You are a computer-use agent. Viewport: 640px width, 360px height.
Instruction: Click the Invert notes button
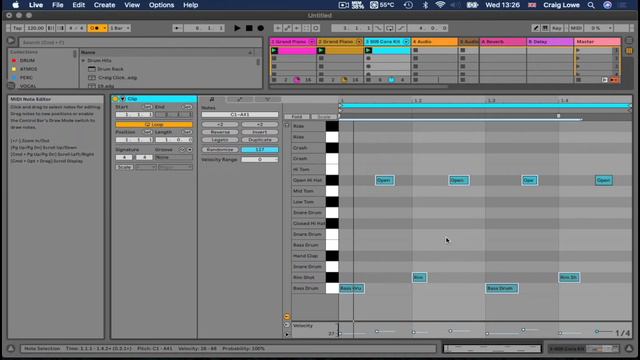pyautogui.click(x=260, y=132)
